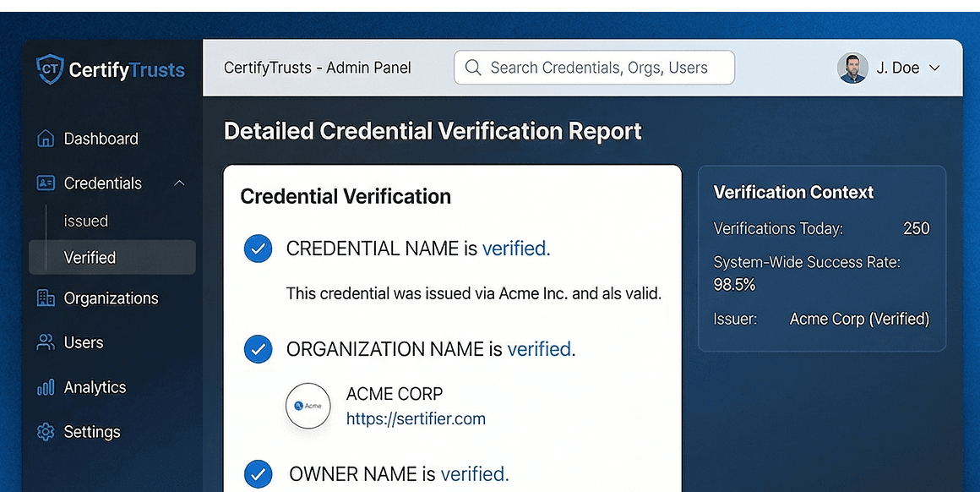Click the CertifyTrusts shield logo

[49, 70]
